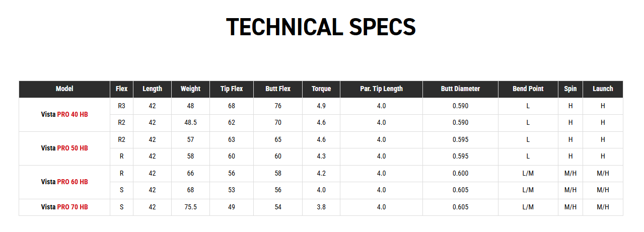
Task: Click the Flex column header
Action: tap(121, 89)
